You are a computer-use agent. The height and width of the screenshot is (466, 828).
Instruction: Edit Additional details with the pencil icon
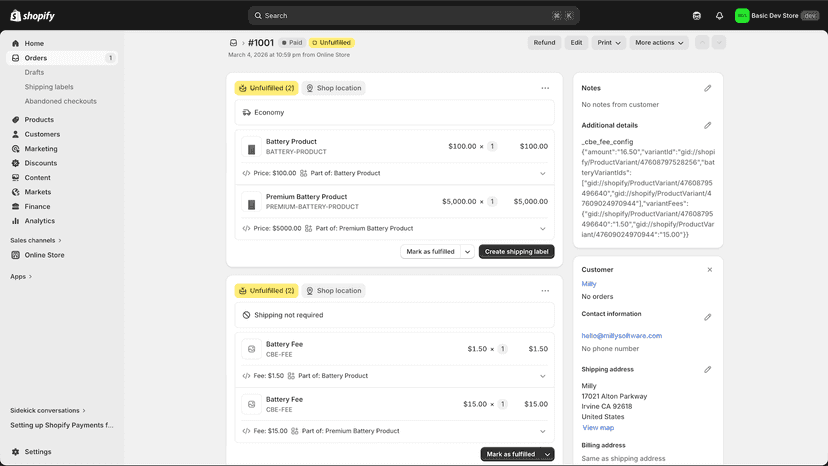[708, 125]
